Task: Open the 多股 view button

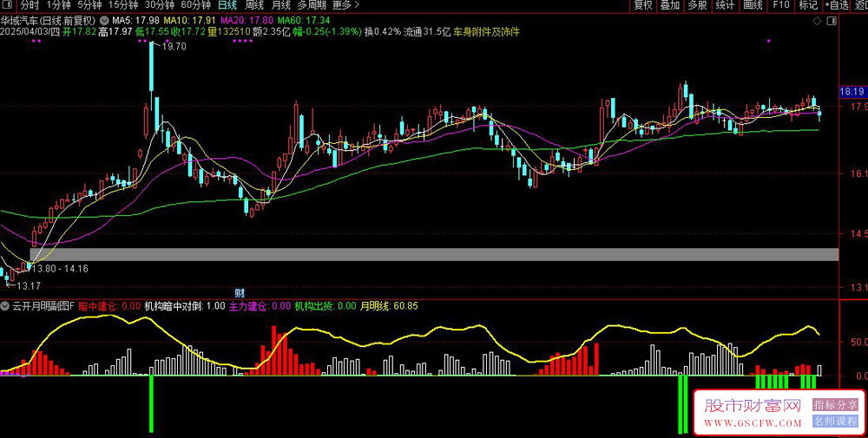Action: pos(698,5)
